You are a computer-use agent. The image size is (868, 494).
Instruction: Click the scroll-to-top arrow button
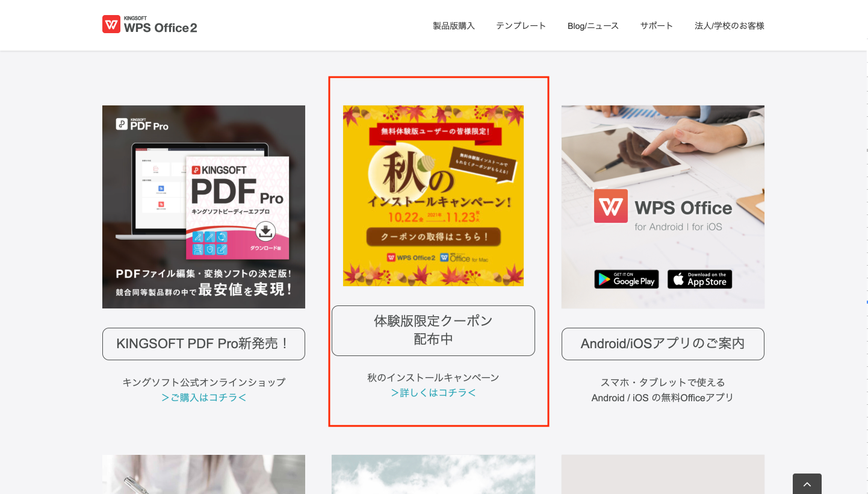tap(807, 484)
